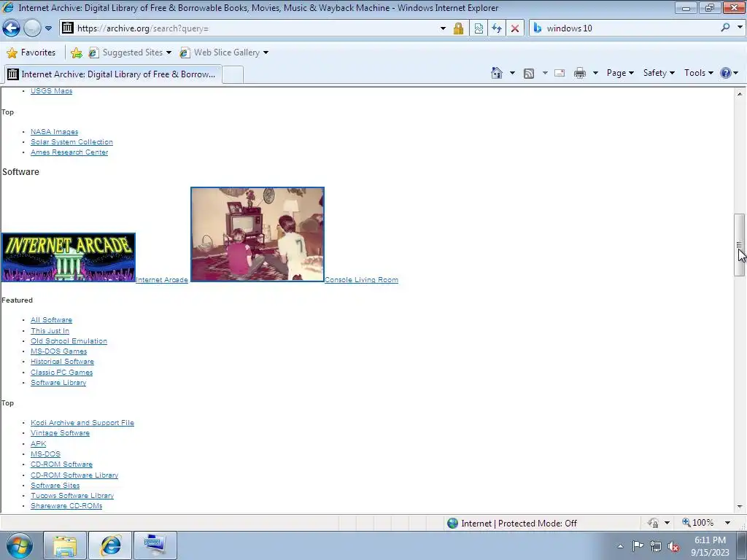Click the red Stop loading icon
Image resolution: width=747 pixels, height=560 pixels.
pos(514,28)
